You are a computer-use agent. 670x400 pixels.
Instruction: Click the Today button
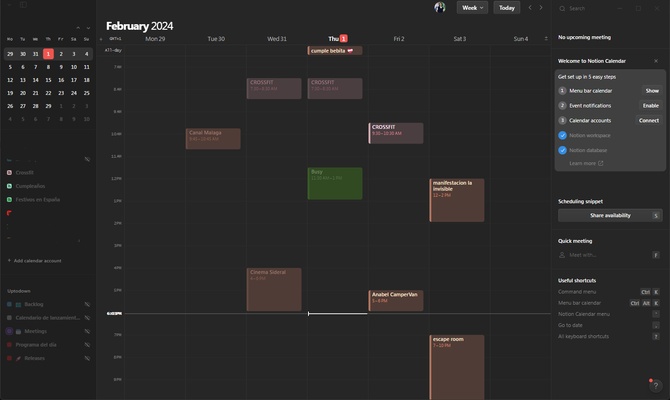(507, 8)
